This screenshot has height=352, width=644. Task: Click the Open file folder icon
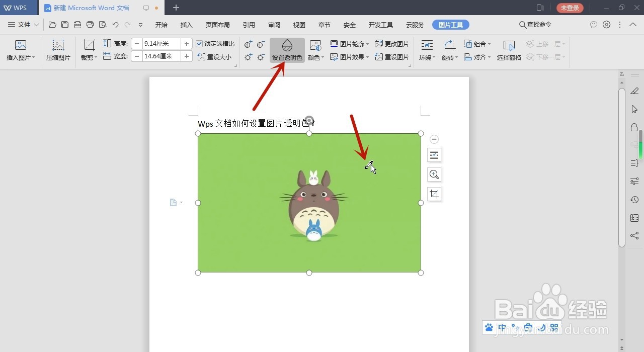tap(52, 25)
